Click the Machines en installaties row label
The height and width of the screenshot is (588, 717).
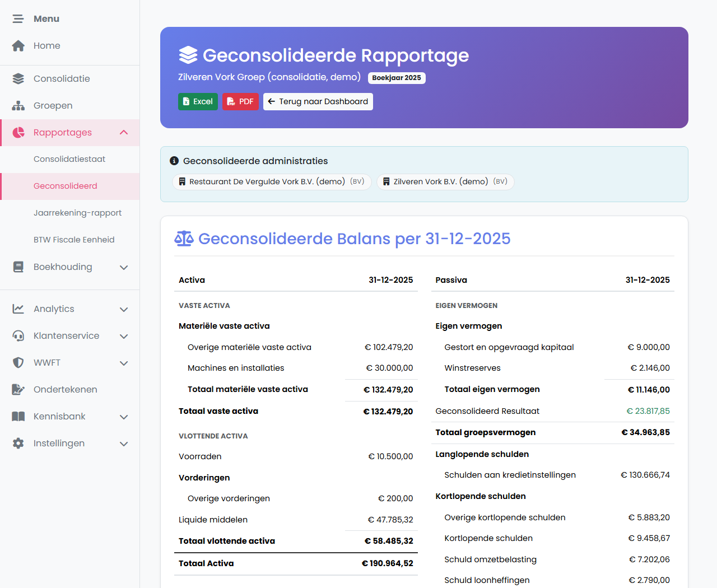coord(236,368)
